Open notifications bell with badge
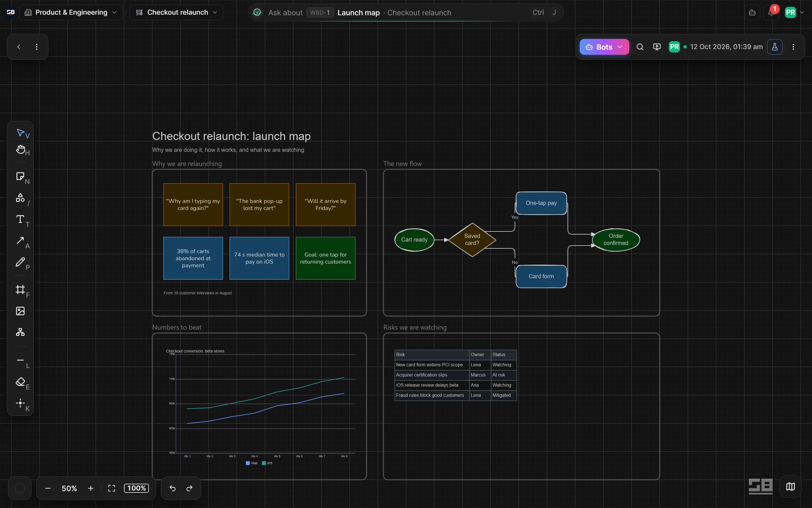The image size is (812, 508). pos(771,12)
